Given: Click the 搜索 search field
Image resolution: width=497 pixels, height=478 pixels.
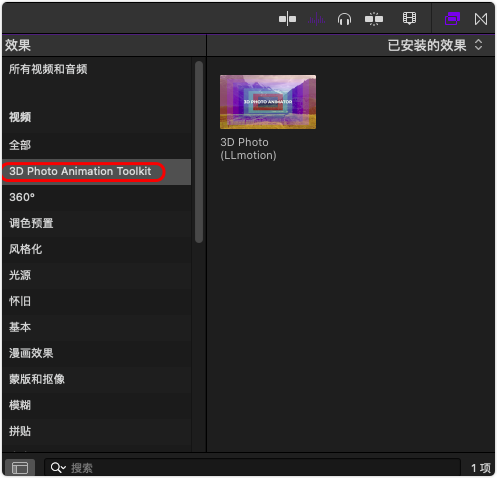Looking at the screenshot, I should (252, 468).
